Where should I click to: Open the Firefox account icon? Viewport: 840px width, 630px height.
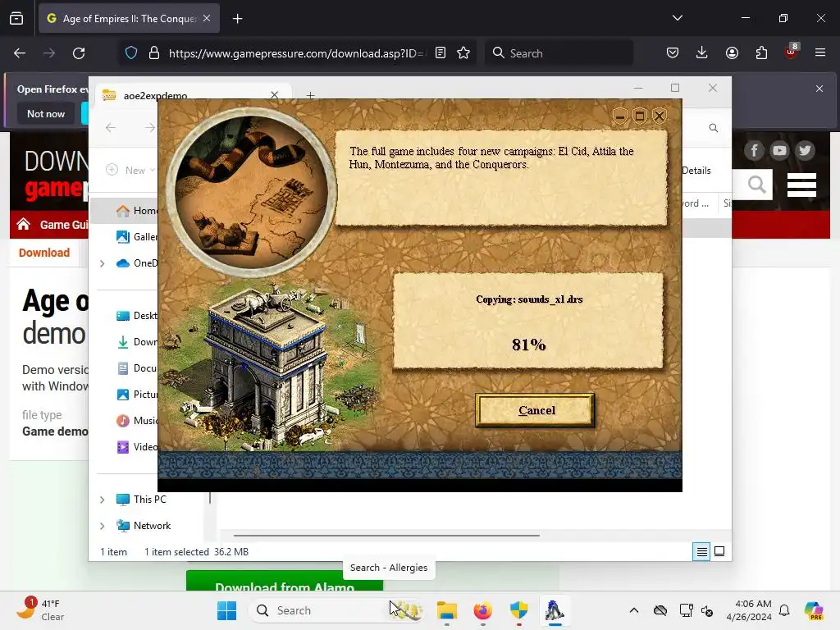[x=732, y=53]
